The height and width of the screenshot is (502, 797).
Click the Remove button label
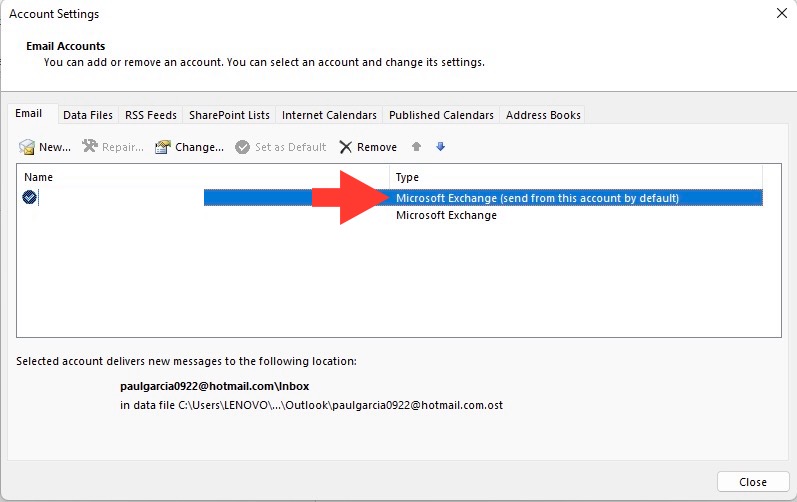(377, 147)
